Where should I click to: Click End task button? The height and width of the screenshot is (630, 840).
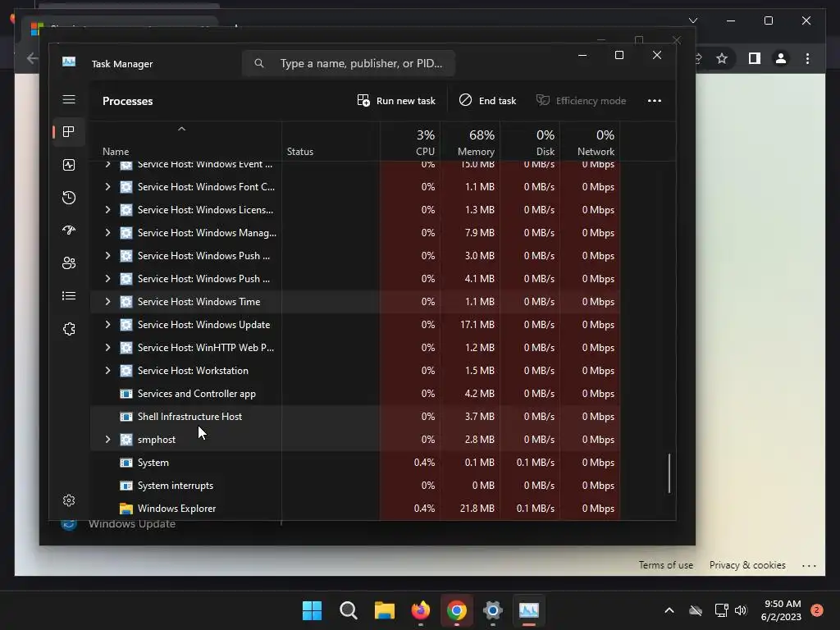(487, 101)
